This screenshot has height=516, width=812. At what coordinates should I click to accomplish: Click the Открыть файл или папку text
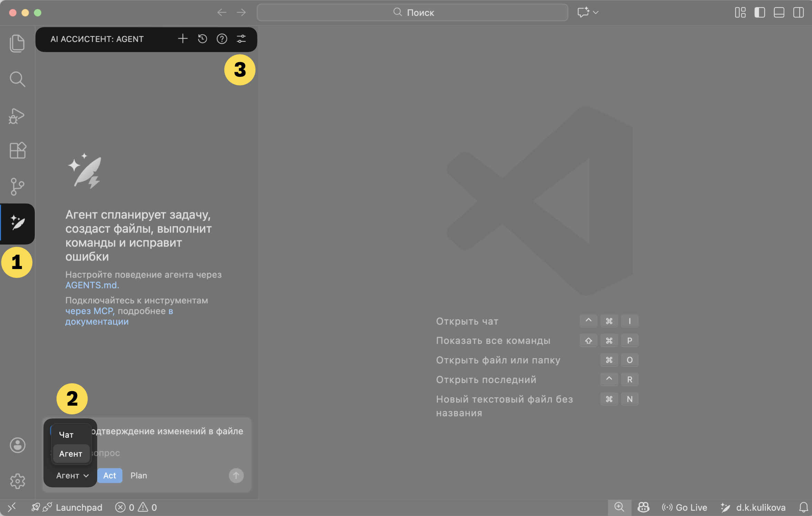coord(498,360)
